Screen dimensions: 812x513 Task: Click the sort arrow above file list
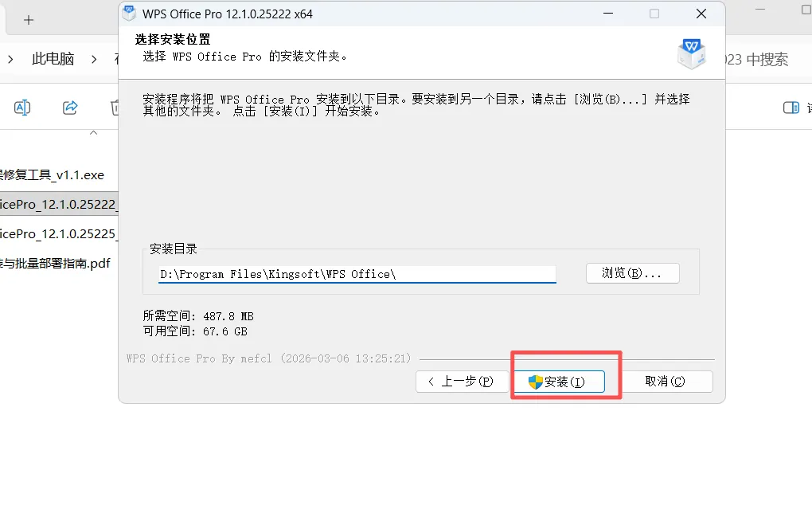pos(93,133)
